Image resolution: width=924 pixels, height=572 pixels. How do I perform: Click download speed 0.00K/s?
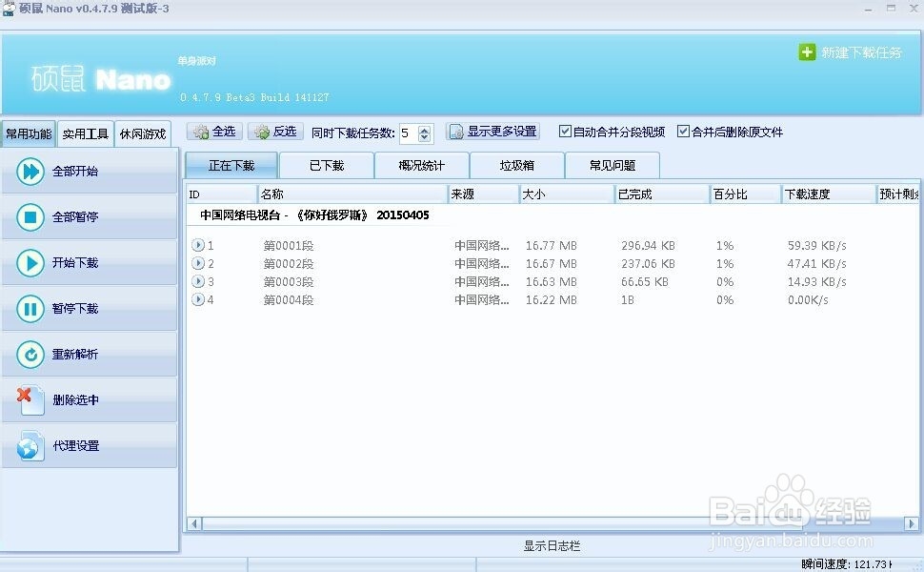coord(808,300)
